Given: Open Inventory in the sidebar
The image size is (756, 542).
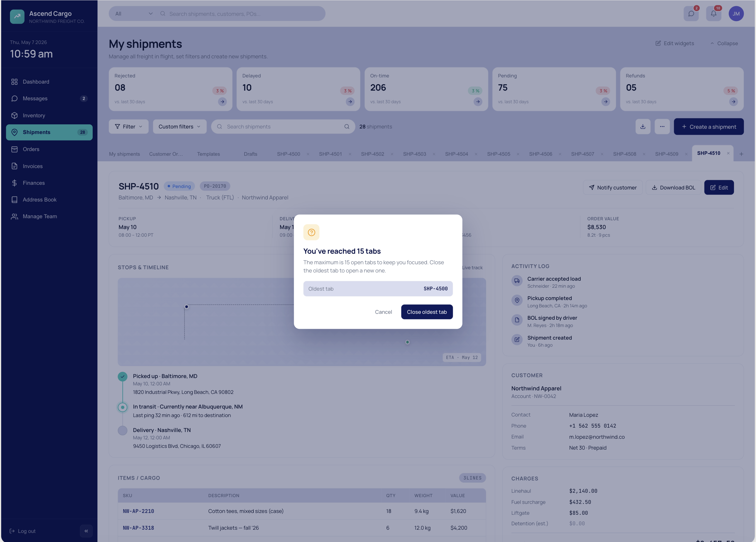Looking at the screenshot, I should tap(49, 115).
